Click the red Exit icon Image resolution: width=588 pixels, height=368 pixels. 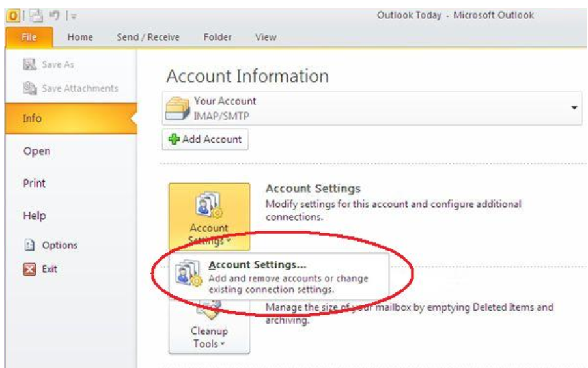29,269
